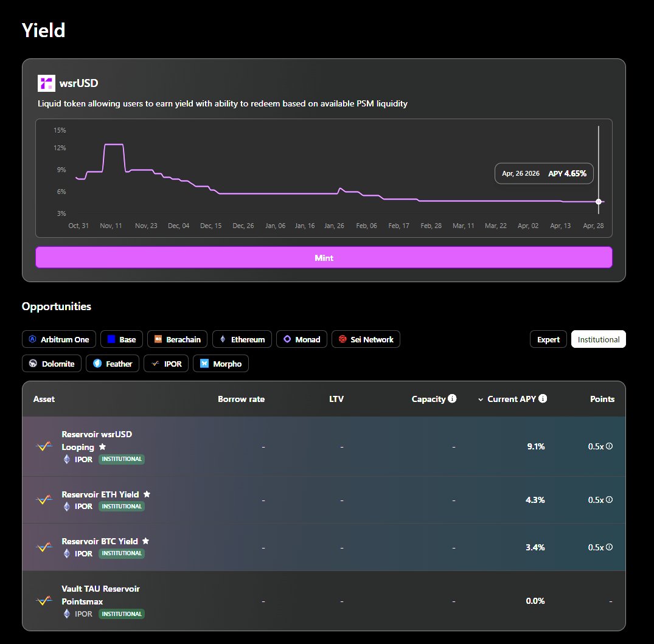
Task: Enable the Monad network filter
Action: coord(302,339)
